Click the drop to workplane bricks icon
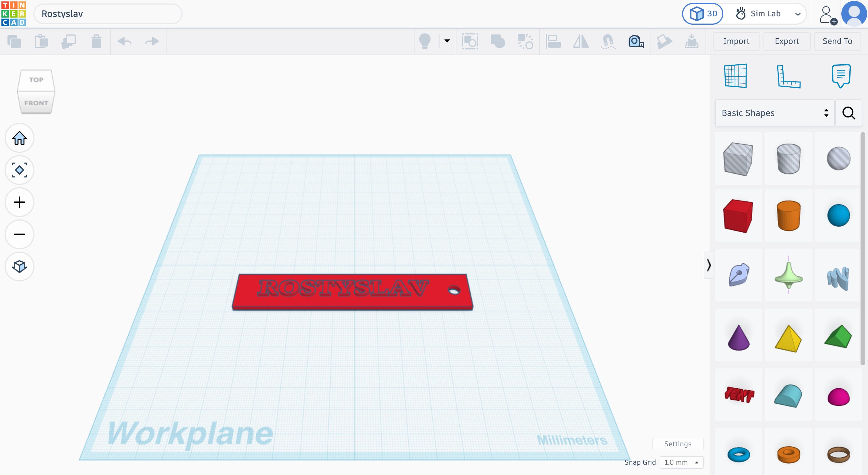 [x=691, y=41]
